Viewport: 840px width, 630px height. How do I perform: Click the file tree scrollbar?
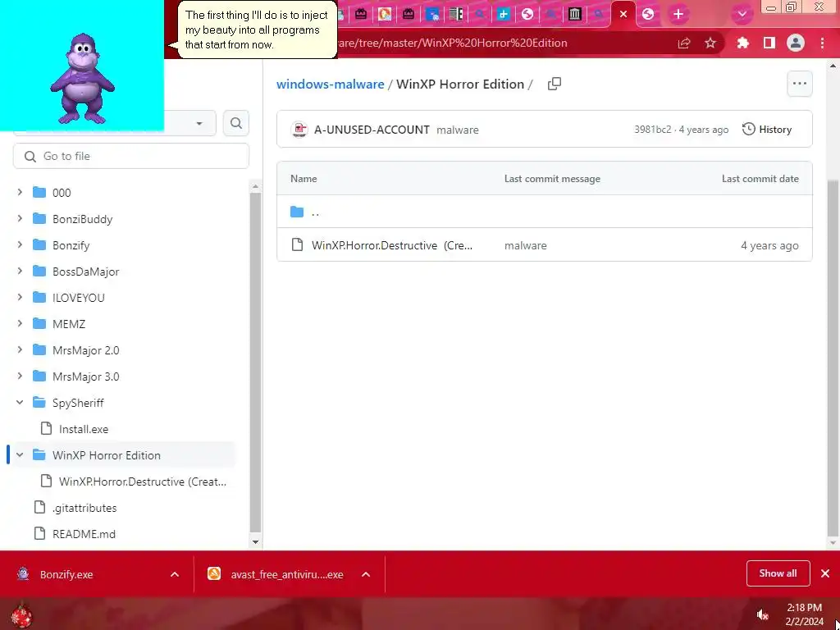pos(256,363)
